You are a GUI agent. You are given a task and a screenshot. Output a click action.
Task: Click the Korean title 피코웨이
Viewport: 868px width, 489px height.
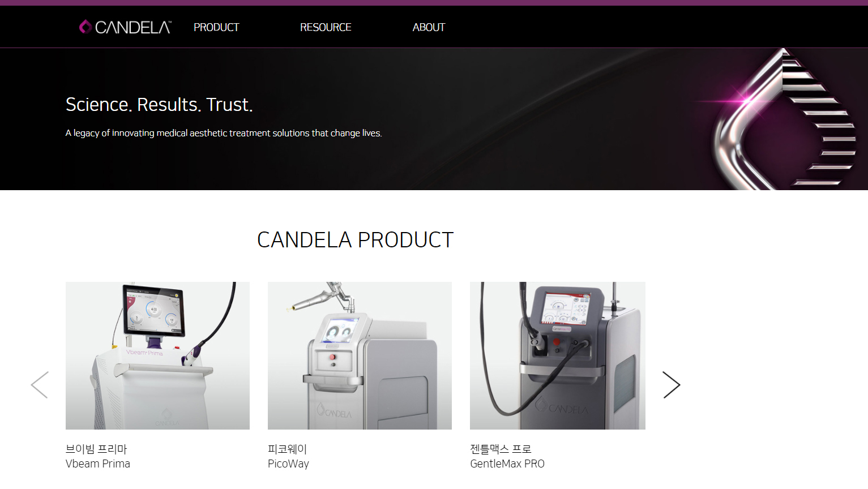coord(287,449)
